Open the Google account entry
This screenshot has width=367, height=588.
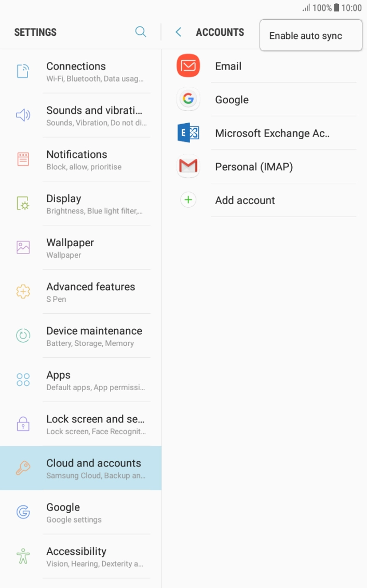264,99
